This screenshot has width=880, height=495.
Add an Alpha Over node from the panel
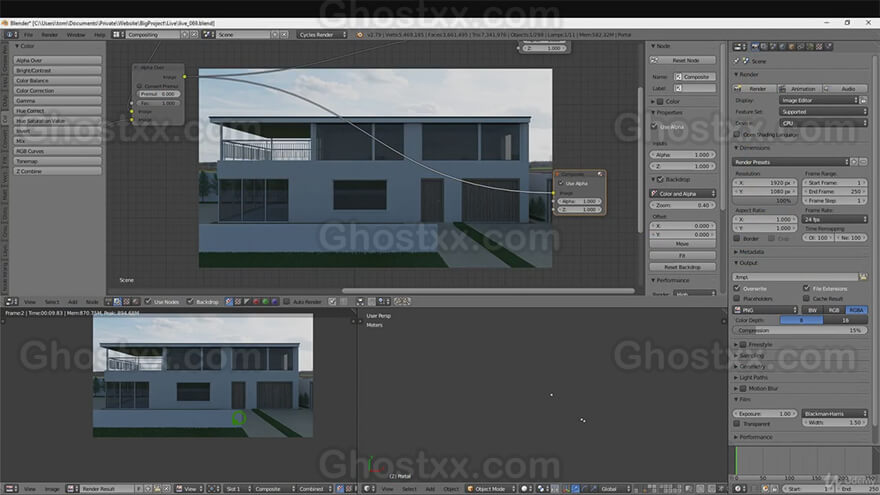[58, 60]
